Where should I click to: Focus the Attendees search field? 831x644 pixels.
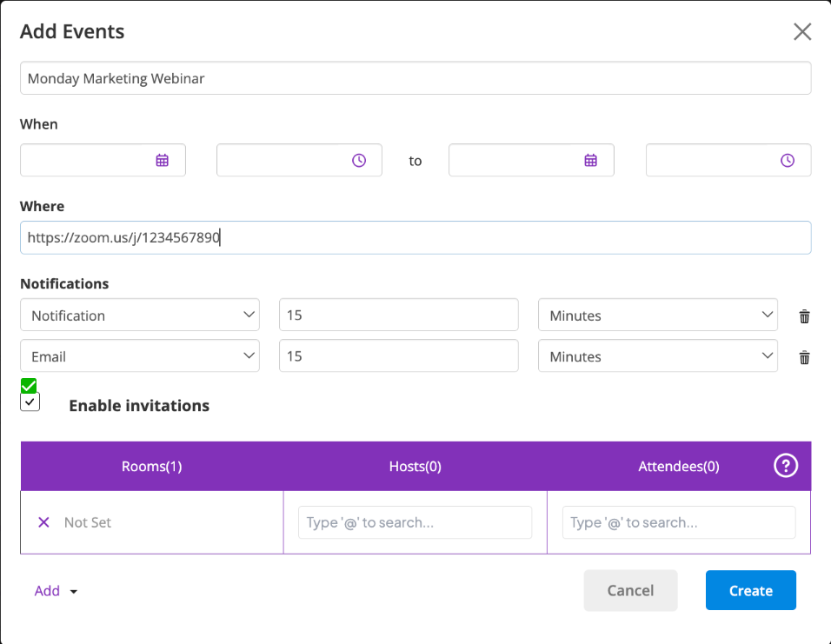[x=678, y=522]
